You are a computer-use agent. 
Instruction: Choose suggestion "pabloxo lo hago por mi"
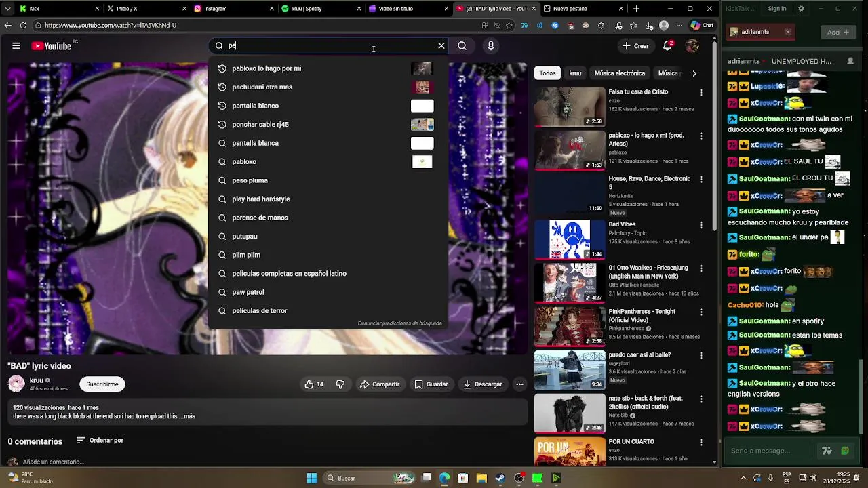pos(328,68)
